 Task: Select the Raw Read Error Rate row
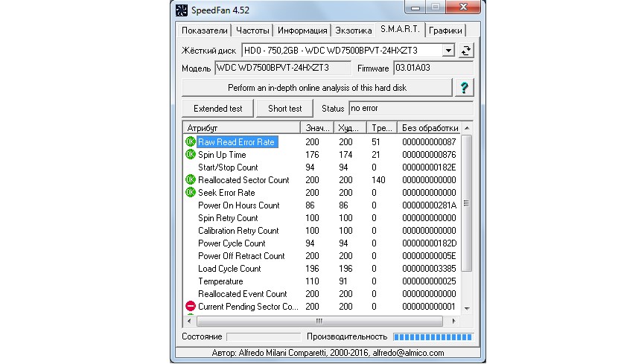[x=322, y=142]
